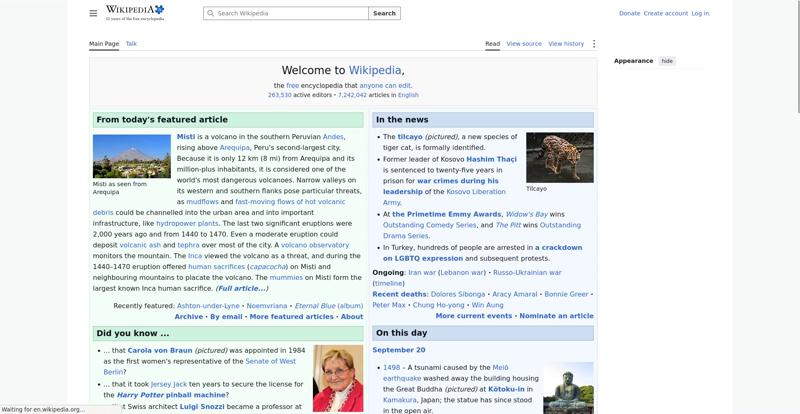Click the 263,530 active editors link
The image size is (800, 414).
point(280,95)
